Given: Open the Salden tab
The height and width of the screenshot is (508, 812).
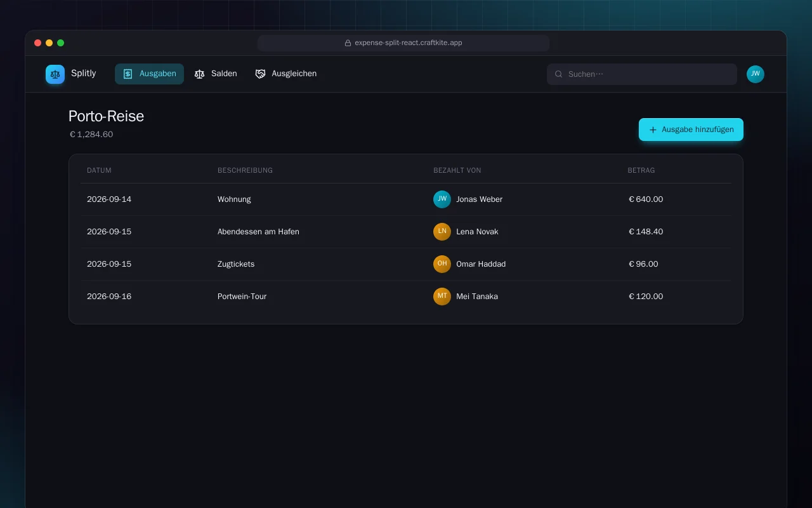Looking at the screenshot, I should (x=216, y=74).
